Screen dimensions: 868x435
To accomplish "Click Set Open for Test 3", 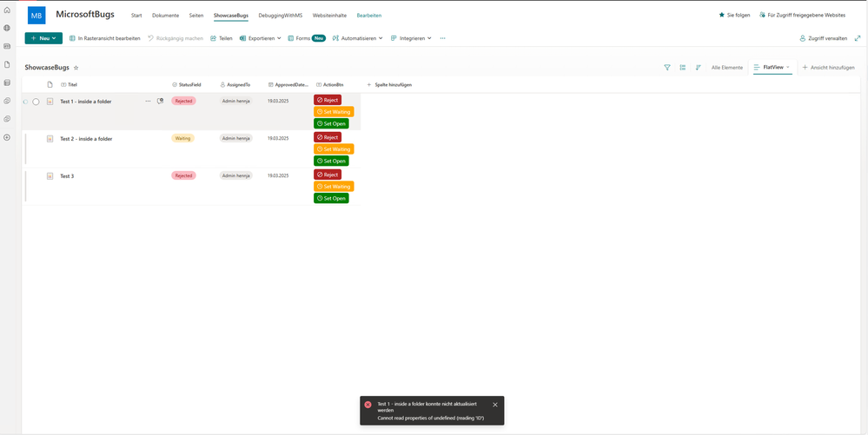I will pos(331,198).
